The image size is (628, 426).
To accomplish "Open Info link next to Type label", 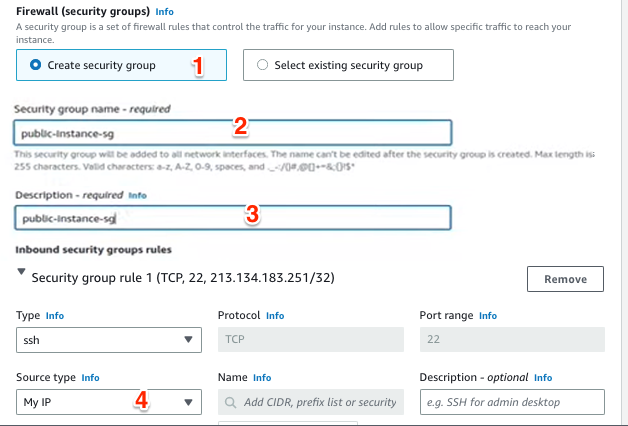I will [54, 316].
